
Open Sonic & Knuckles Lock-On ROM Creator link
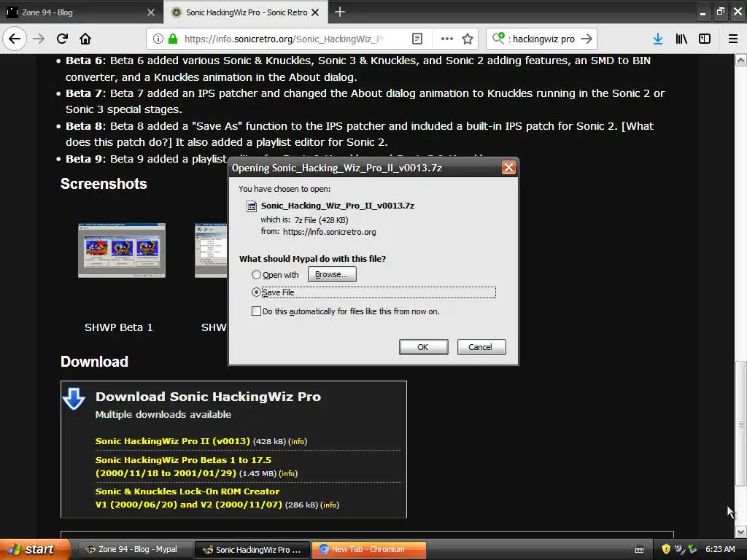(189, 497)
